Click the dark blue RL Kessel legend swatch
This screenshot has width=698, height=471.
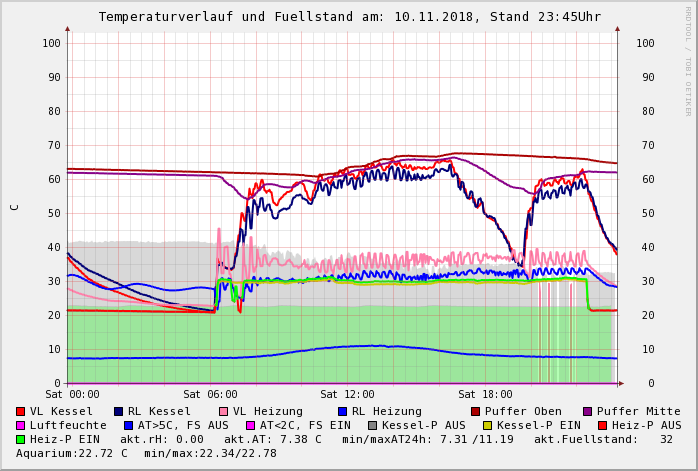coord(119,411)
